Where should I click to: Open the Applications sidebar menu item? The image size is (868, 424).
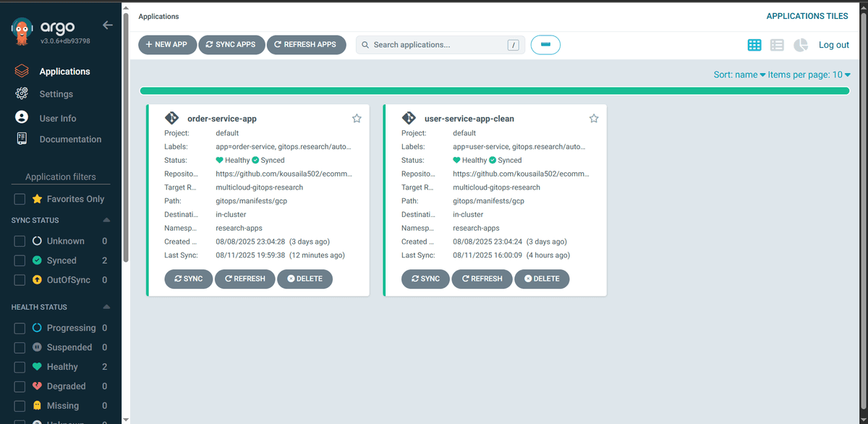coord(64,70)
